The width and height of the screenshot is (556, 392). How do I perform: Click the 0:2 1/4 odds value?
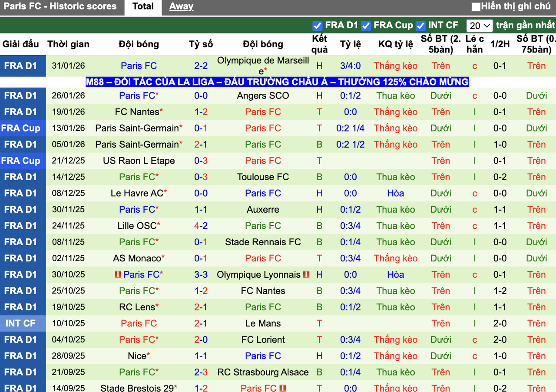point(351,128)
